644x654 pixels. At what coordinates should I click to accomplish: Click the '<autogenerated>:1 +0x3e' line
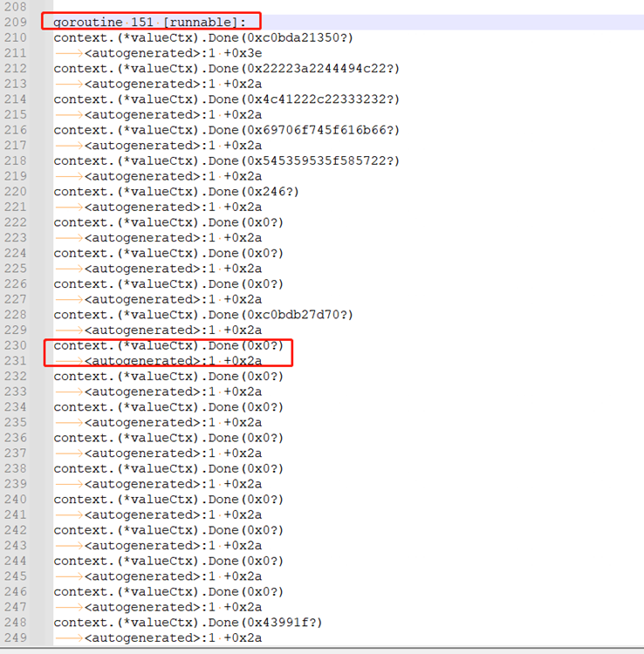point(173,53)
